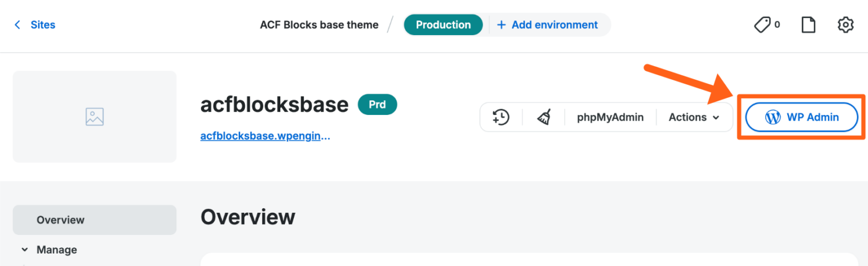Click the Prd environment badge

(377, 105)
